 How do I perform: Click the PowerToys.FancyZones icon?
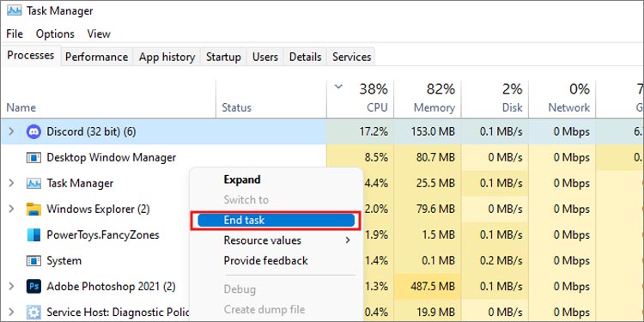[x=33, y=235]
